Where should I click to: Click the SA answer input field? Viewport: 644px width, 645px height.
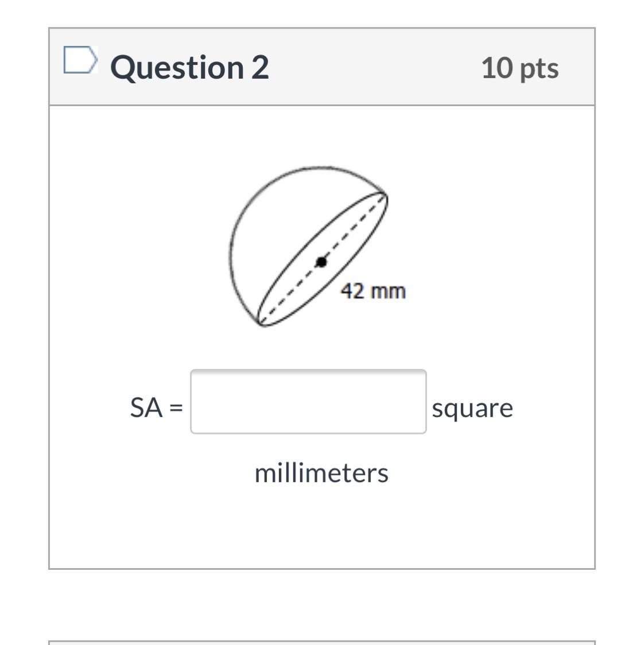[x=308, y=402]
